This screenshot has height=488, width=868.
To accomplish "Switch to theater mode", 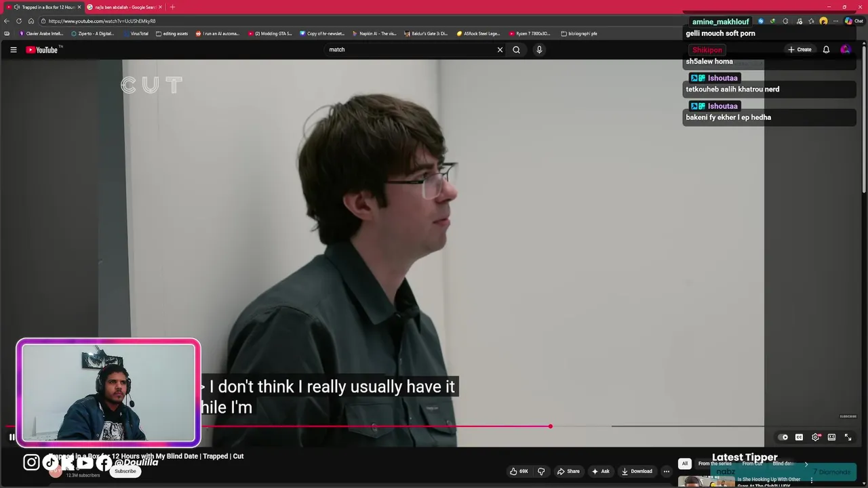I will pos(831,437).
